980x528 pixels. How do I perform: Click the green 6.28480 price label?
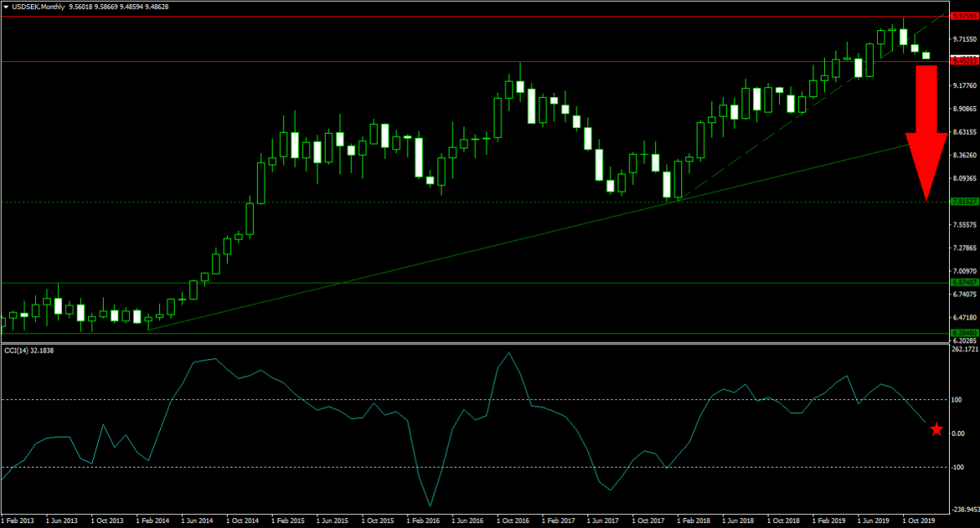click(x=964, y=333)
